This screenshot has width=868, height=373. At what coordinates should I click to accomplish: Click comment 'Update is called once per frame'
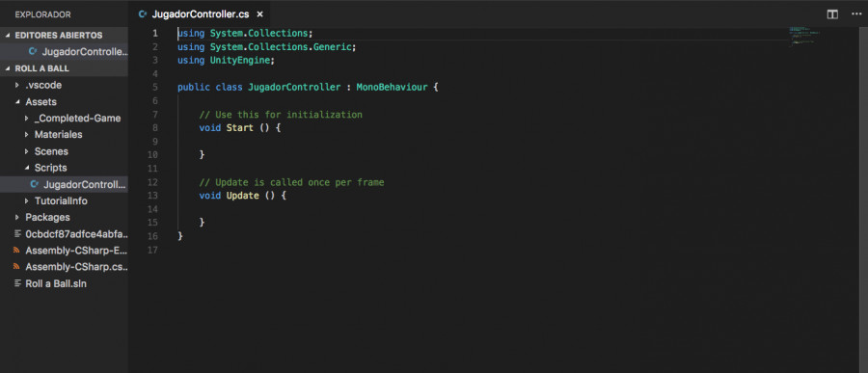click(x=291, y=182)
